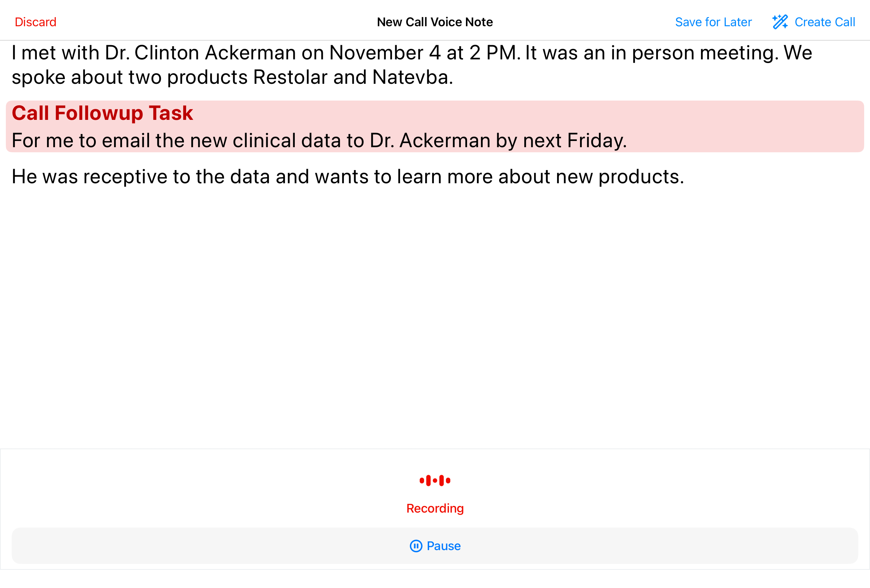Screen dimensions: 870x588
Task: Click next Friday in the followup task
Action: (575, 141)
